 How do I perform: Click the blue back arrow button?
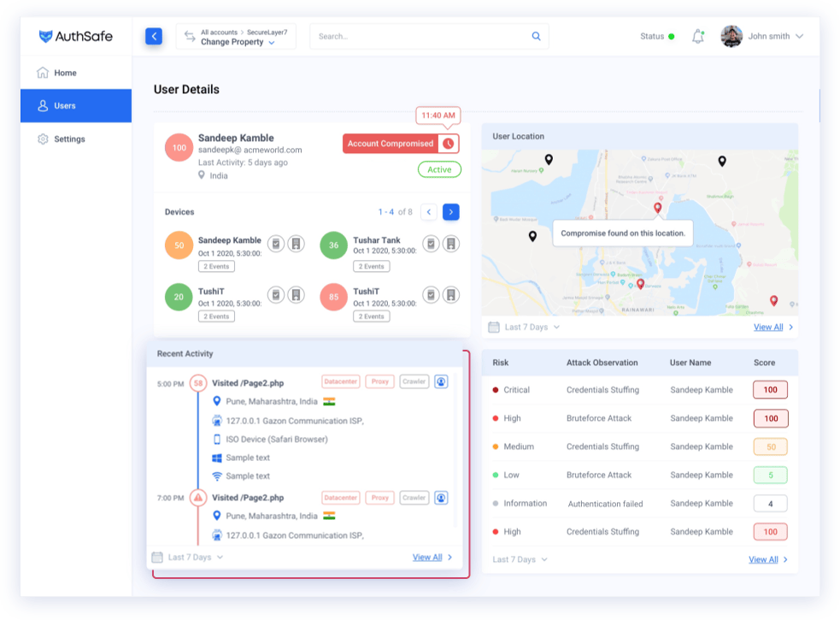point(154,37)
